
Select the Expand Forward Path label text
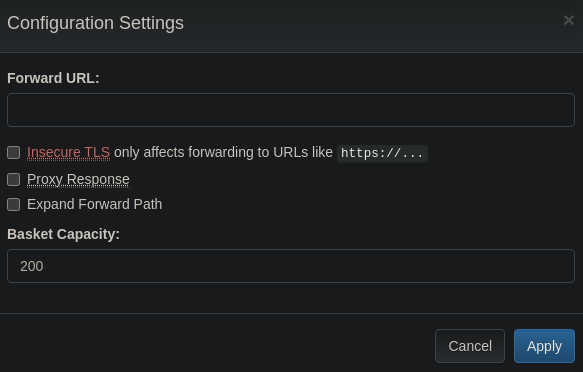click(94, 204)
